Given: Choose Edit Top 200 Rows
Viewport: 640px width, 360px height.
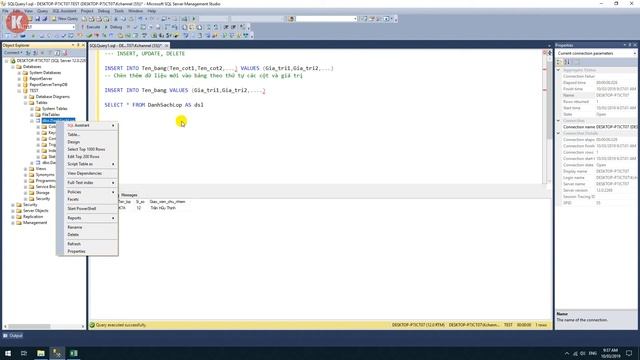Looking at the screenshot, I should click(91, 157).
